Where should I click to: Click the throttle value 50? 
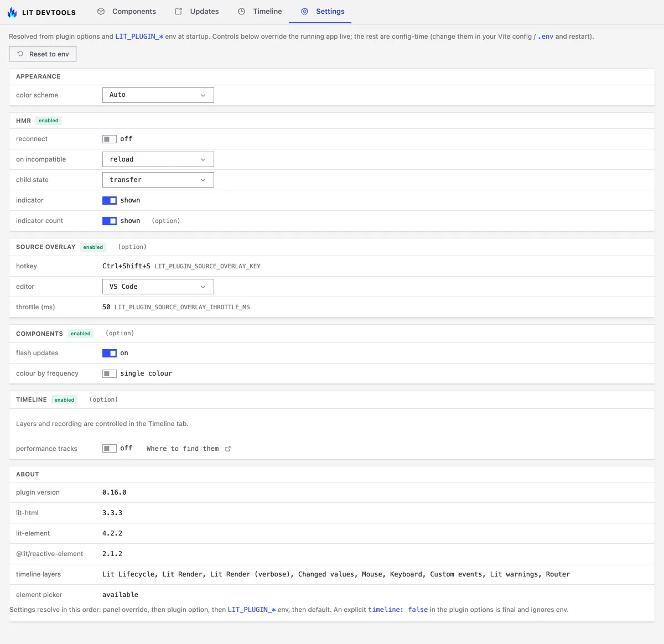pyautogui.click(x=106, y=307)
